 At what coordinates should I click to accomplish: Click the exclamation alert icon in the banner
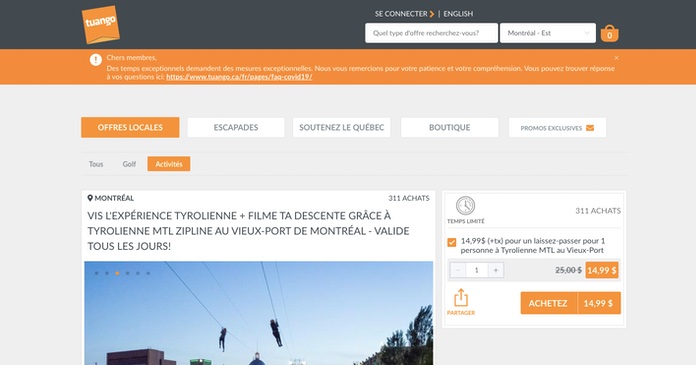(95, 60)
